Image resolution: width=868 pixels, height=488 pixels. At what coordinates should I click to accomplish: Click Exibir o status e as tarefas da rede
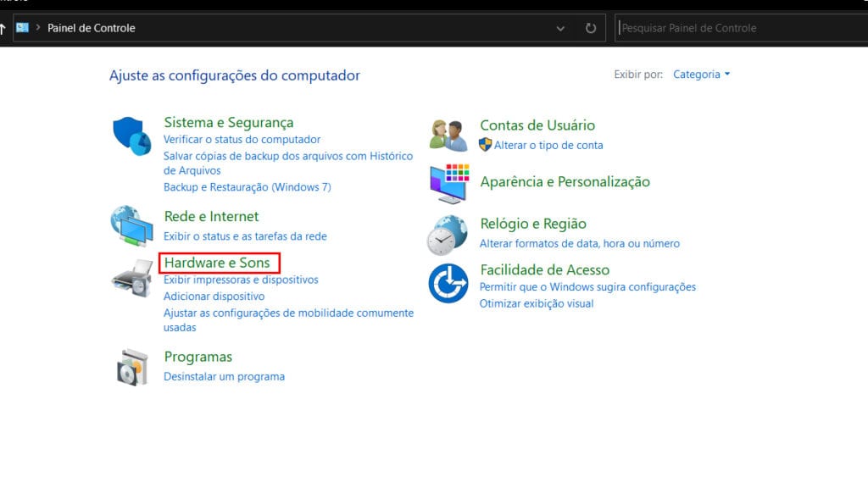click(x=245, y=236)
